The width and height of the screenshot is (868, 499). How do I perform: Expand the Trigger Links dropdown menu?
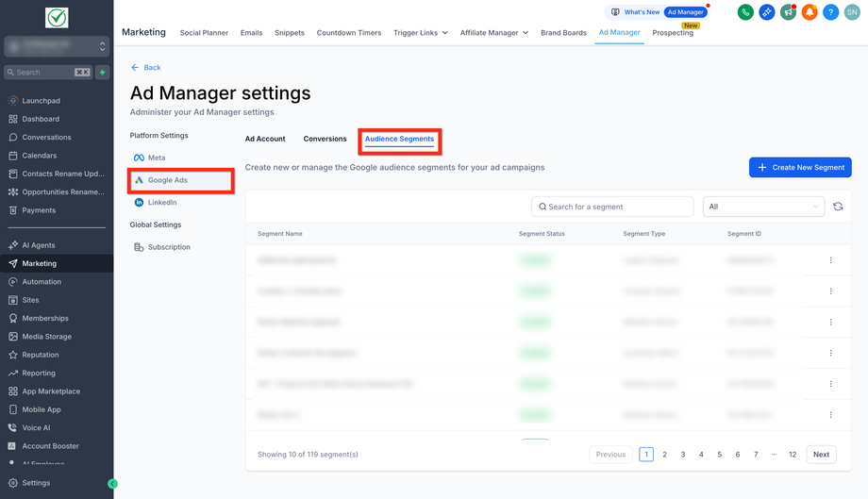pos(421,33)
